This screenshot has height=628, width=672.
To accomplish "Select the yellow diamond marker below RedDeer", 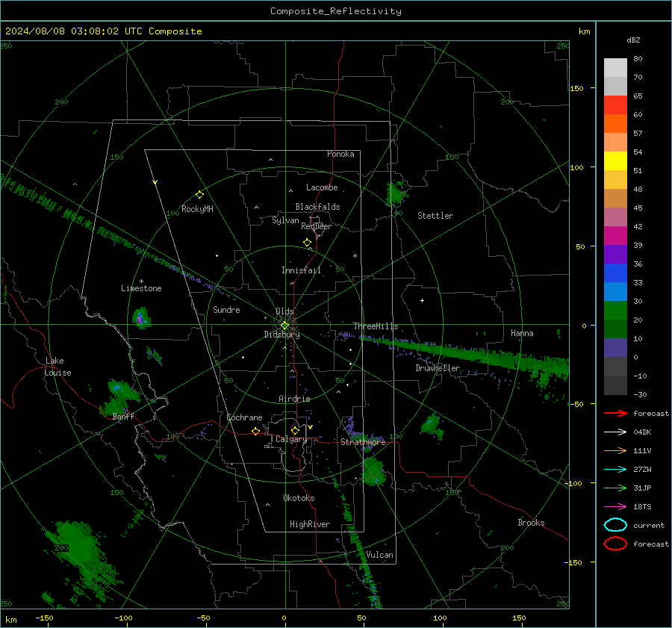I will pyautogui.click(x=307, y=243).
